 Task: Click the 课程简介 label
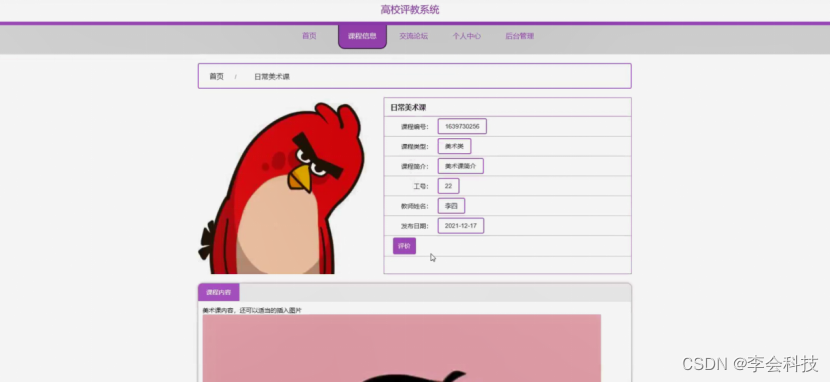point(414,166)
